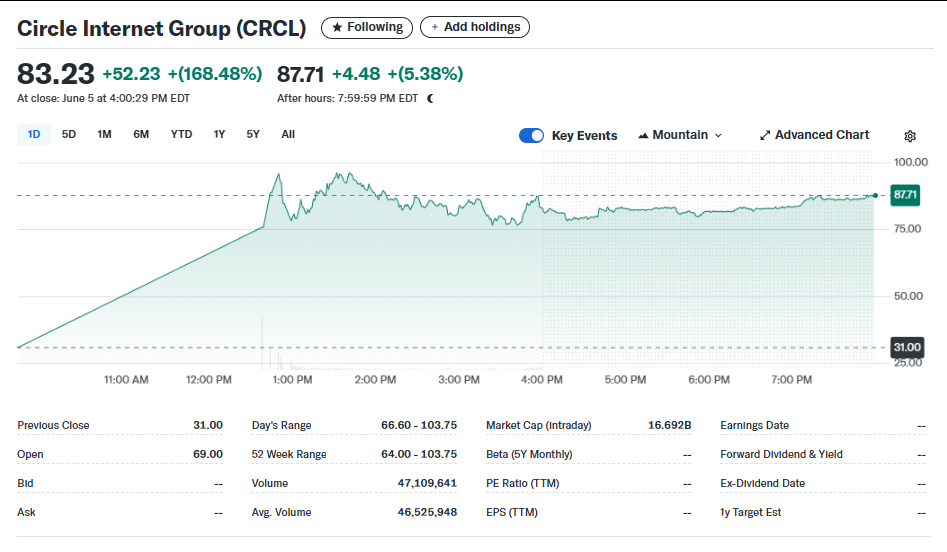The height and width of the screenshot is (552, 947).
Task: Click the expand arrows icon beside Advanced Chart
Action: point(765,135)
